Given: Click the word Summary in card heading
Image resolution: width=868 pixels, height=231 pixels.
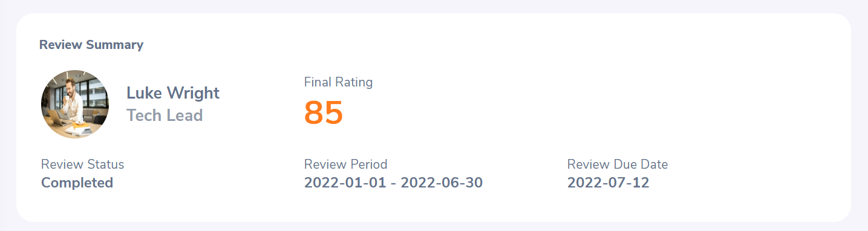Looking at the screenshot, I should (114, 45).
